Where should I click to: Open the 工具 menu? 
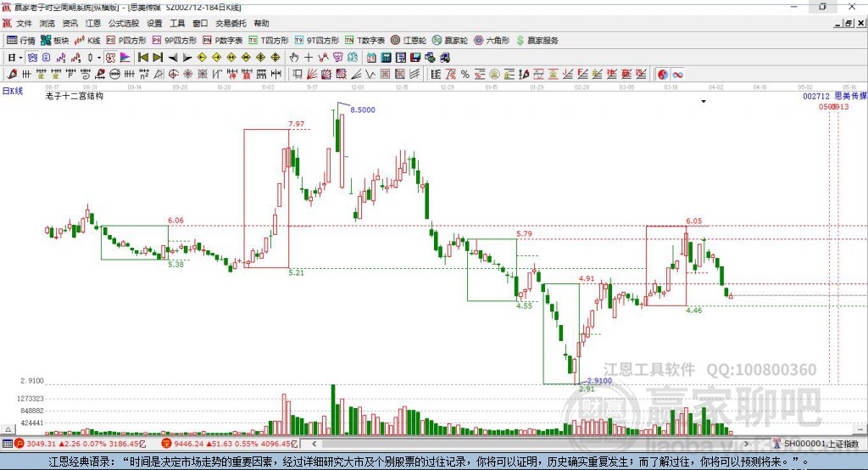[177, 23]
